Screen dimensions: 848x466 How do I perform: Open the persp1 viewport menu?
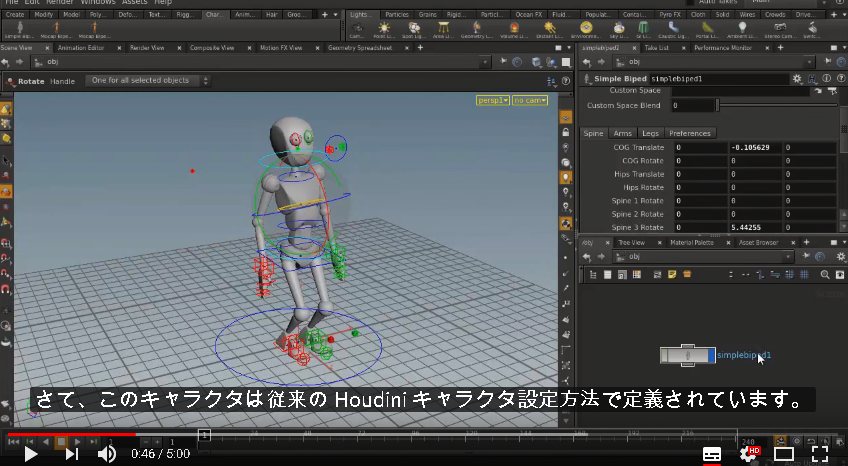coord(493,101)
